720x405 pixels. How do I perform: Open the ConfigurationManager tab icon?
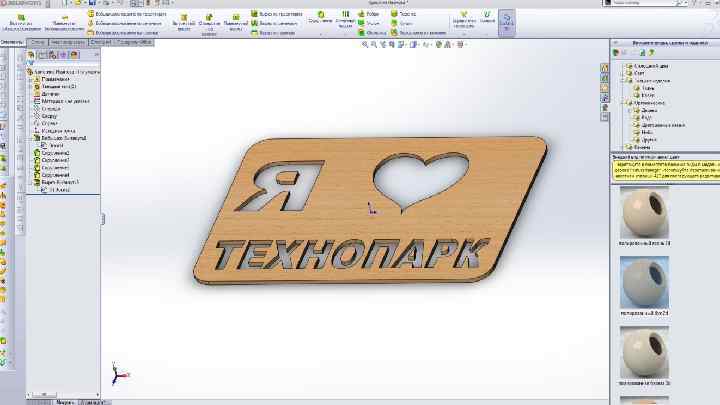(x=53, y=55)
